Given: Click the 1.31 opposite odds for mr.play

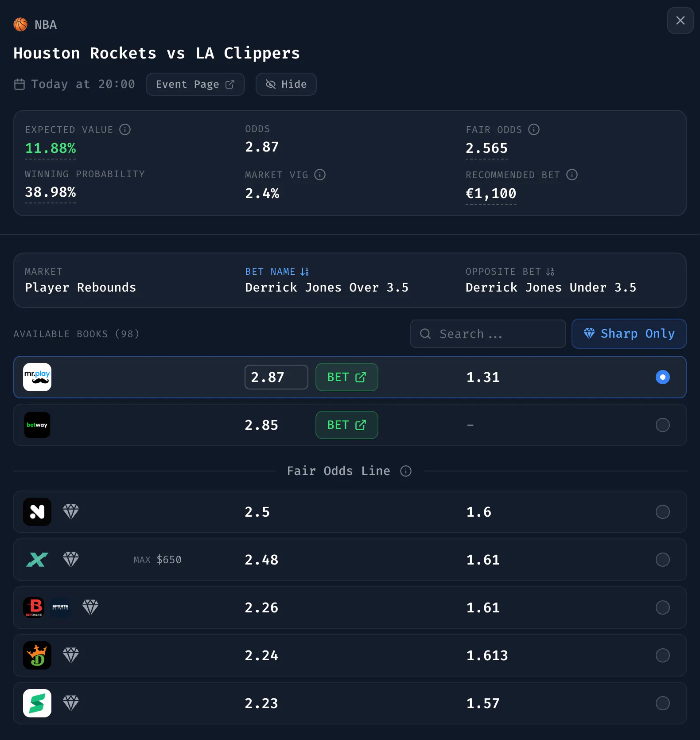Looking at the screenshot, I should pos(483,377).
